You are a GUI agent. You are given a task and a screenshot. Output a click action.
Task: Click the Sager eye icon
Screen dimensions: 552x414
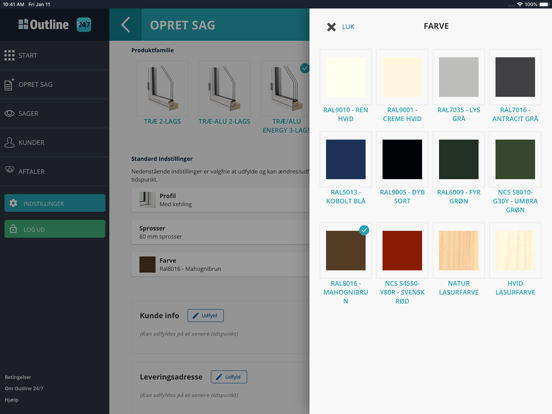(10, 113)
